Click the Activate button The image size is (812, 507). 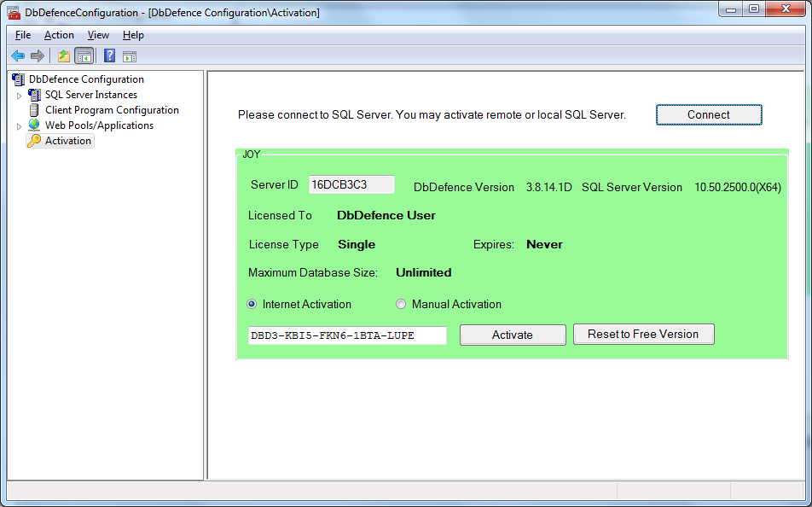(x=513, y=335)
